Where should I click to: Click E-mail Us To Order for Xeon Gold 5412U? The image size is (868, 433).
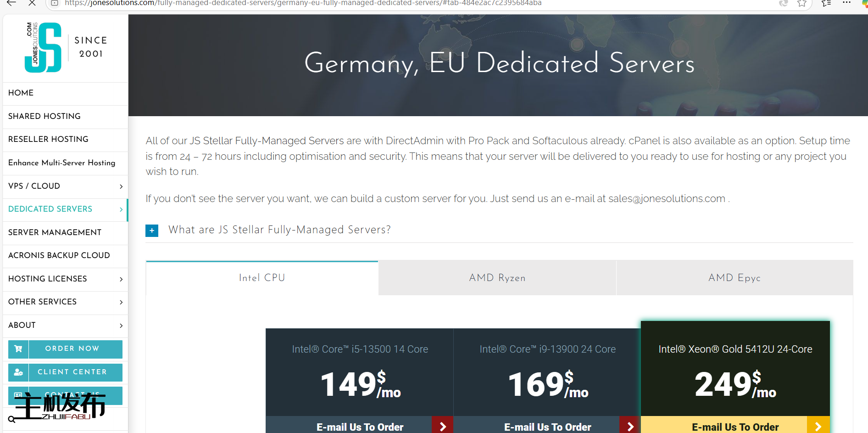(x=735, y=427)
